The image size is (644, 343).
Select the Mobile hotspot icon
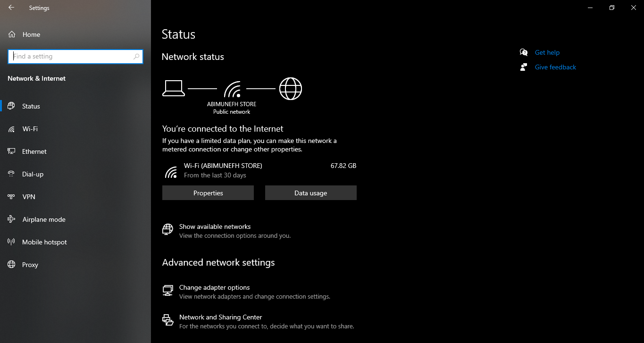tap(11, 242)
